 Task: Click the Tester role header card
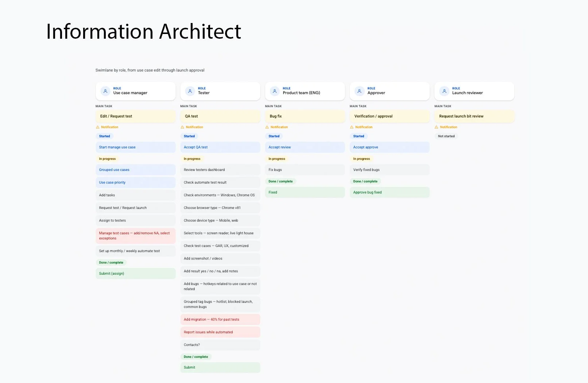click(x=220, y=91)
